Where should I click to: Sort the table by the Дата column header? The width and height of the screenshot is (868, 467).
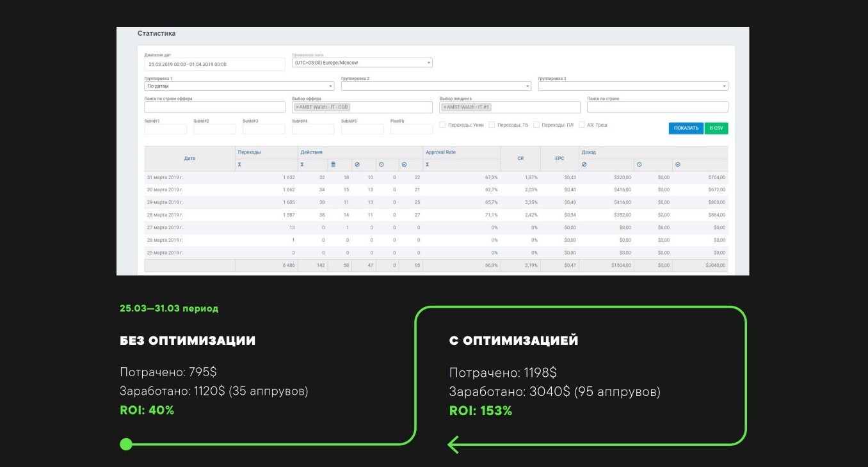(189, 158)
